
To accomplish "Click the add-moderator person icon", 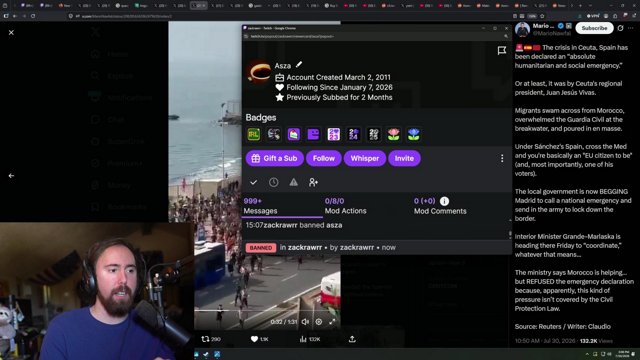I will tap(313, 182).
